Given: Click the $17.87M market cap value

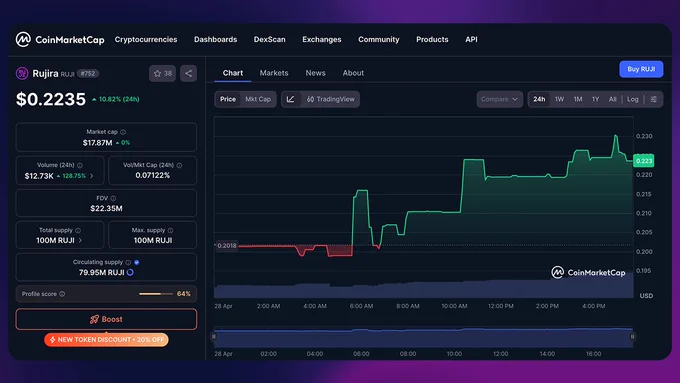Looking at the screenshot, I should (x=98, y=143).
